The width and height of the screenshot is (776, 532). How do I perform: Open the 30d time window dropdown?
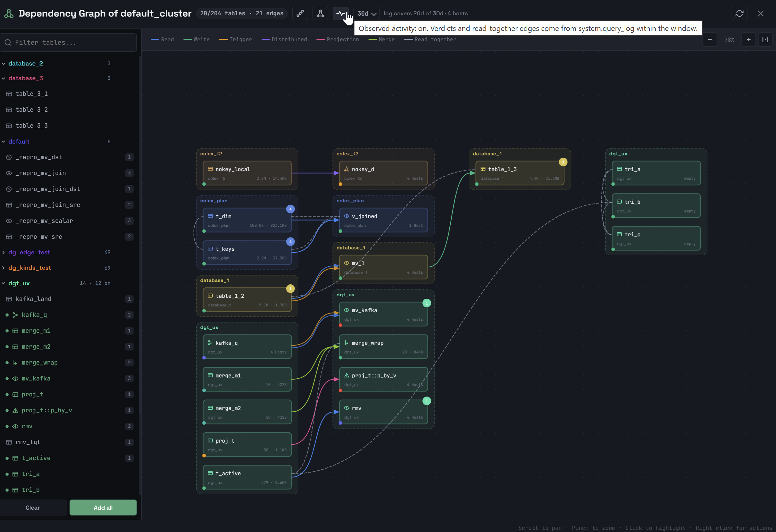(366, 13)
